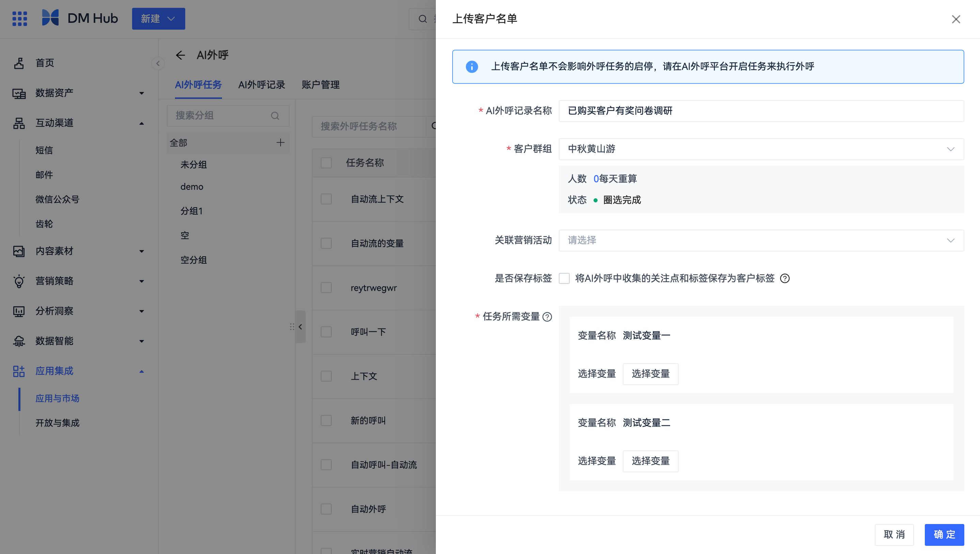Click the 互动渠道 sidebar icon
Viewport: 980px width, 554px height.
point(19,123)
